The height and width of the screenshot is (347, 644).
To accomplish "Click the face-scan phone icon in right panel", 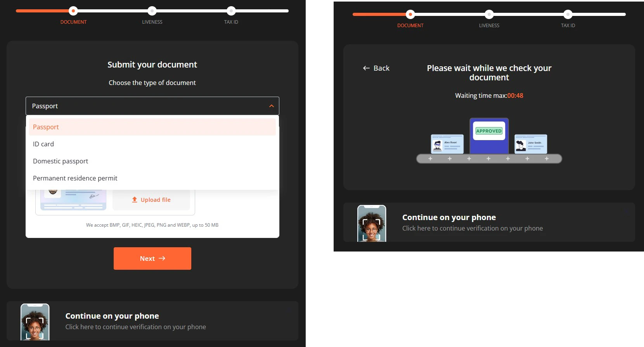I will click(372, 223).
